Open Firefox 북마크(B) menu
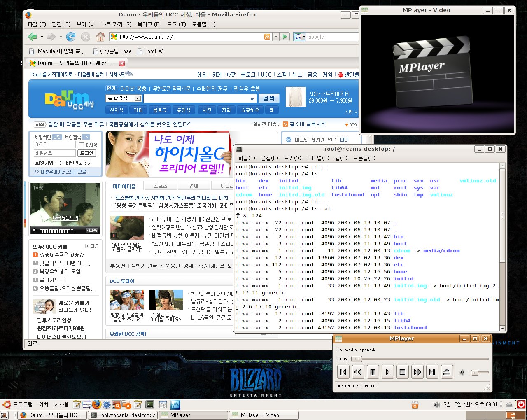This screenshot has height=420, width=527. pos(149,24)
